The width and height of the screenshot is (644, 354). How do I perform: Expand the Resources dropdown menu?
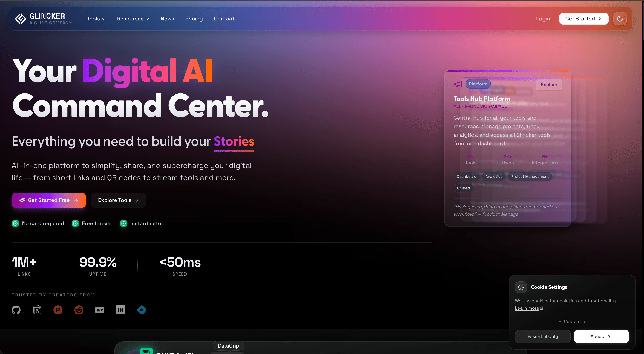[x=133, y=19]
